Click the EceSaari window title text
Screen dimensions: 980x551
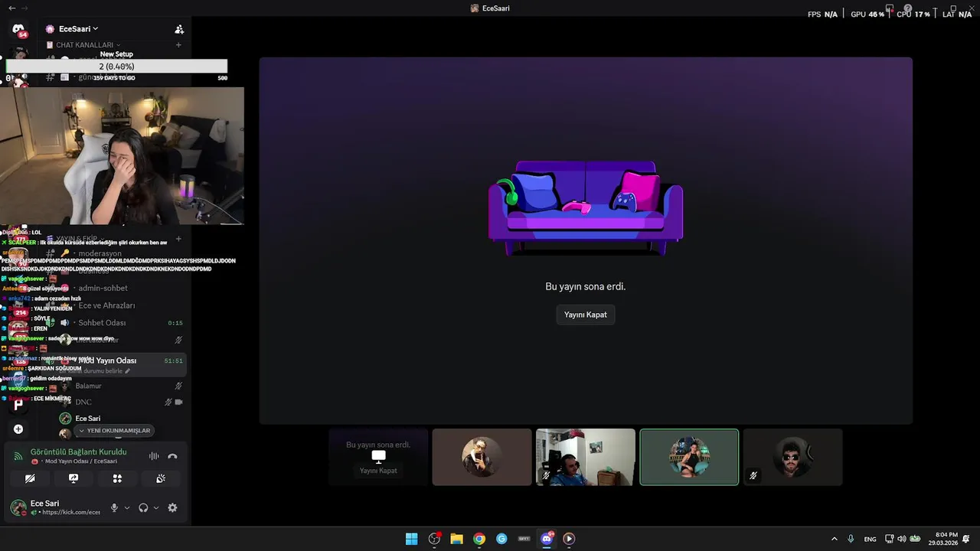coord(495,8)
